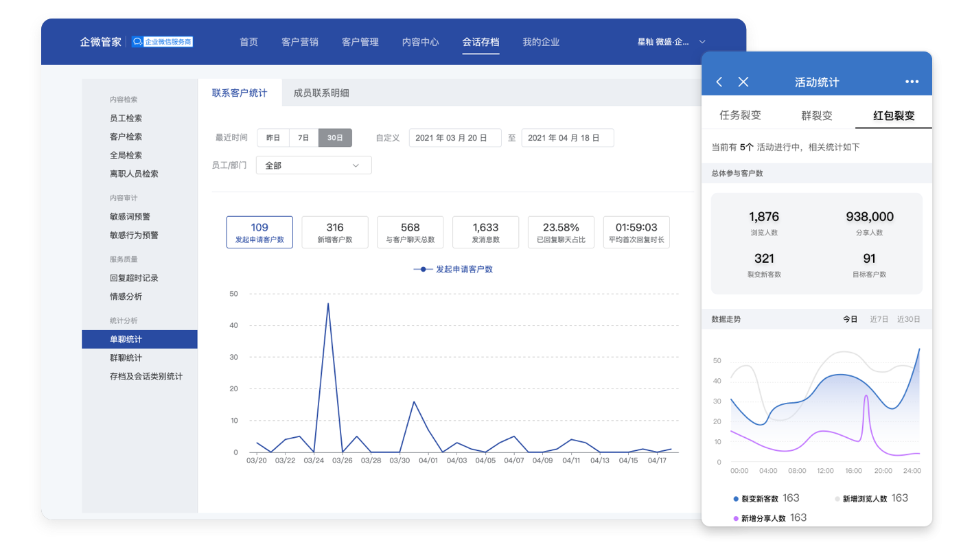This screenshot has width=961, height=560.
Task: Select the 7日 time range option
Action: pos(303,138)
